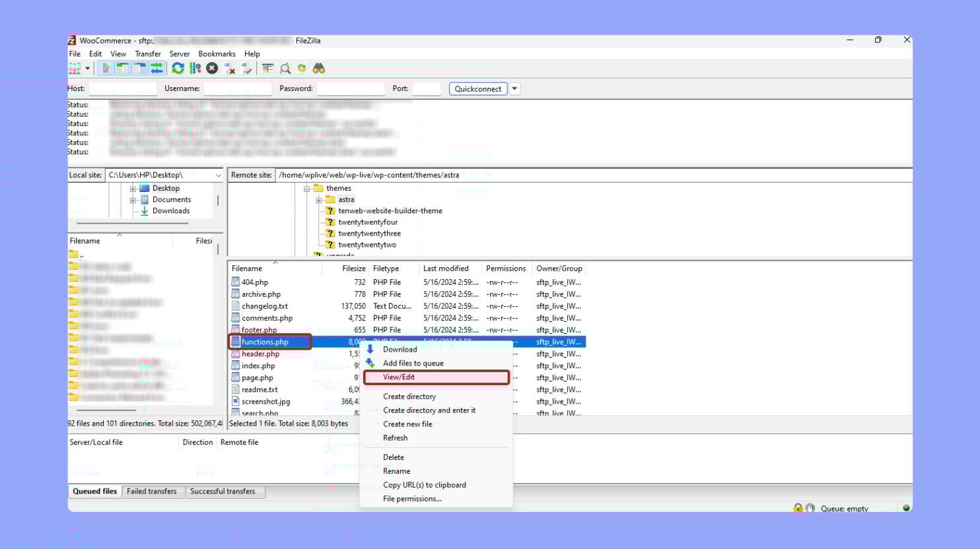Open the Quickconnect history dropdown
Image resolution: width=980 pixels, height=549 pixels.
click(514, 88)
